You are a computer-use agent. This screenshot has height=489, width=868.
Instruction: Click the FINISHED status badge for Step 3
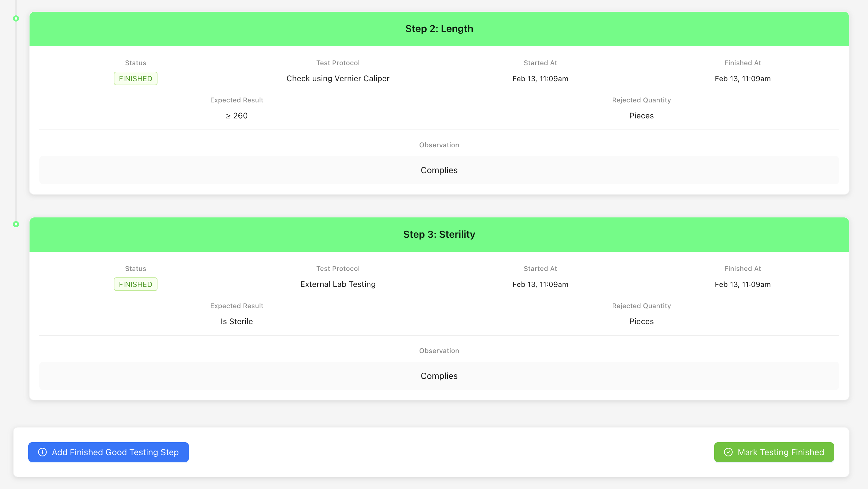pyautogui.click(x=135, y=284)
